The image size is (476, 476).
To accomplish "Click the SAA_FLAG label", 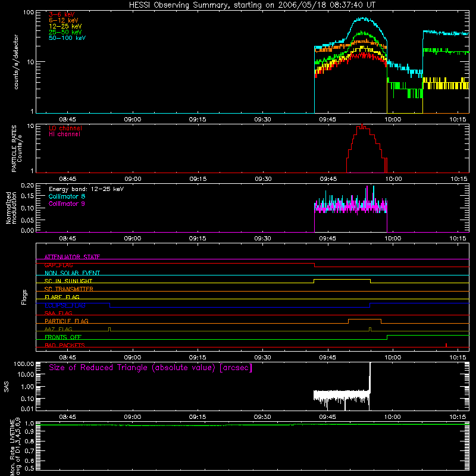I will (58, 313).
